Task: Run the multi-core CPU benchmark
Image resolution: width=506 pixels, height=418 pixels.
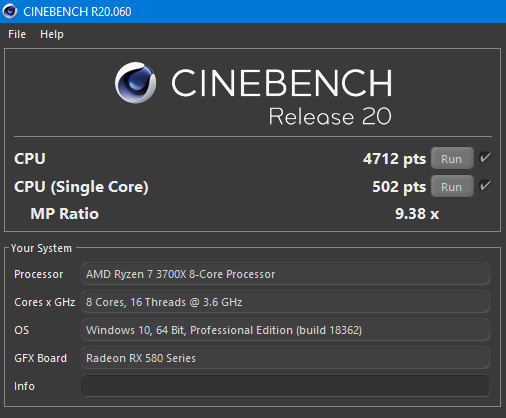Action: [x=452, y=159]
